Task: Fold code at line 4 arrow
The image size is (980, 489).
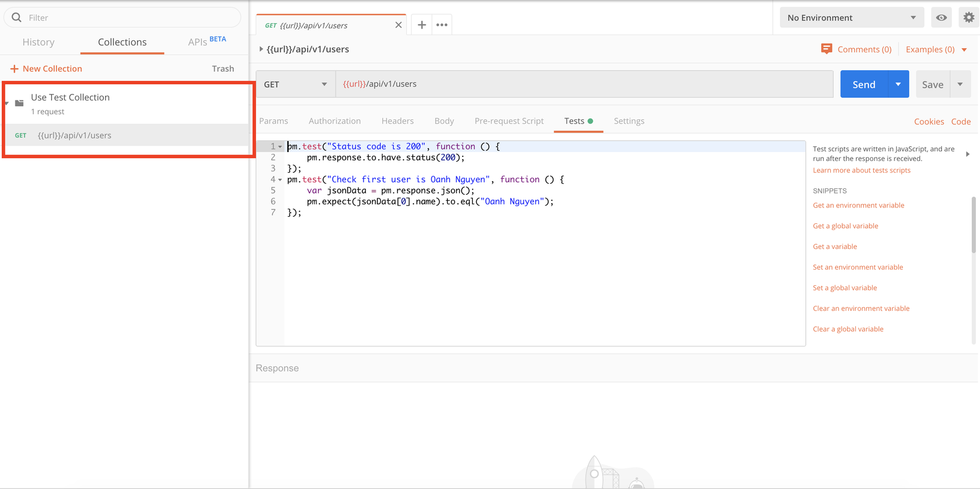Action: point(280,179)
